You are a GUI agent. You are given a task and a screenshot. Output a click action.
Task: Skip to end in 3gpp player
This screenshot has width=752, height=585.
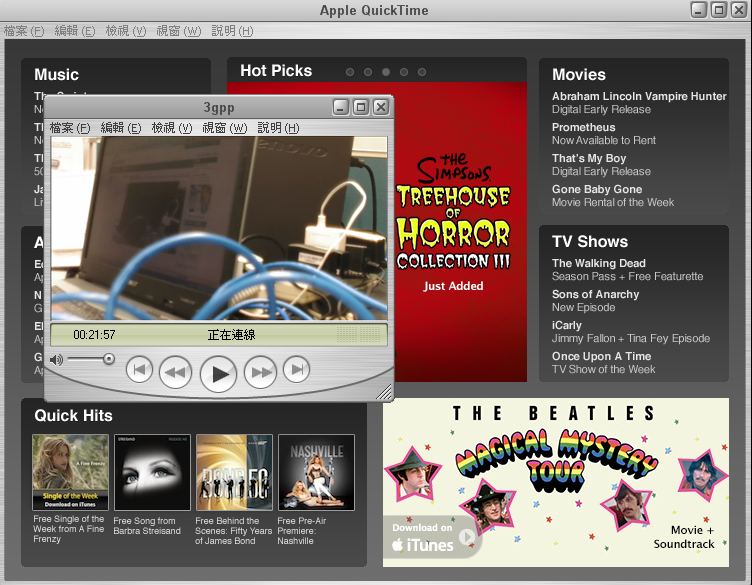pos(296,370)
